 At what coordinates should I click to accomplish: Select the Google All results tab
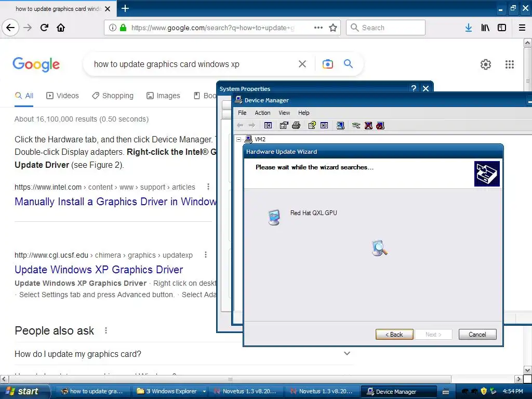pyautogui.click(x=24, y=96)
